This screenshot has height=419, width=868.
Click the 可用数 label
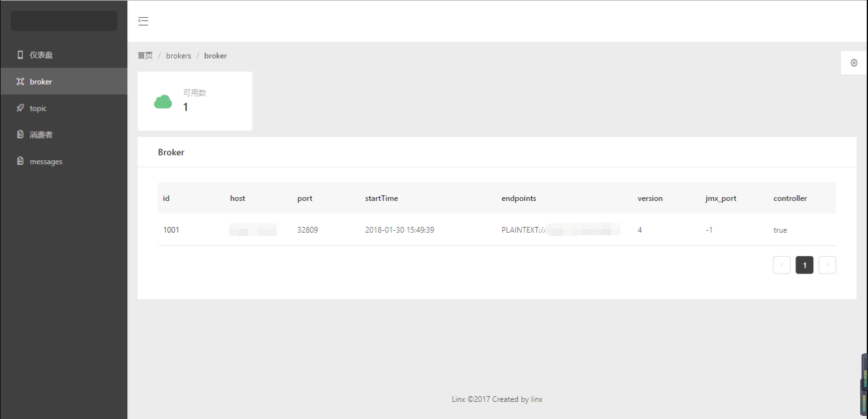point(195,93)
